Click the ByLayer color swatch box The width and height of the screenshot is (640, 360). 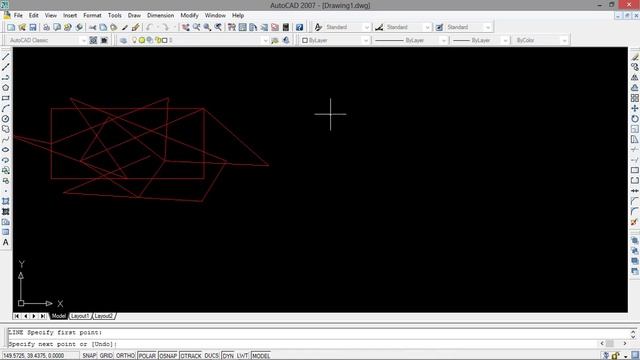(x=304, y=40)
